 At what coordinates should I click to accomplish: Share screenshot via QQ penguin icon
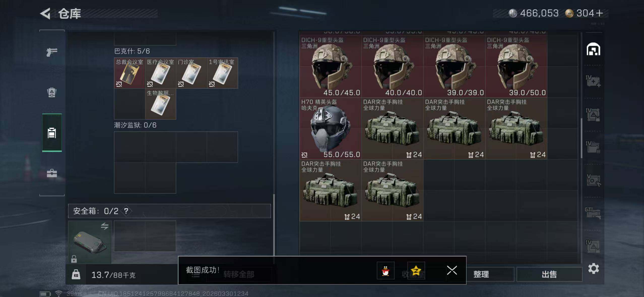[x=385, y=271]
